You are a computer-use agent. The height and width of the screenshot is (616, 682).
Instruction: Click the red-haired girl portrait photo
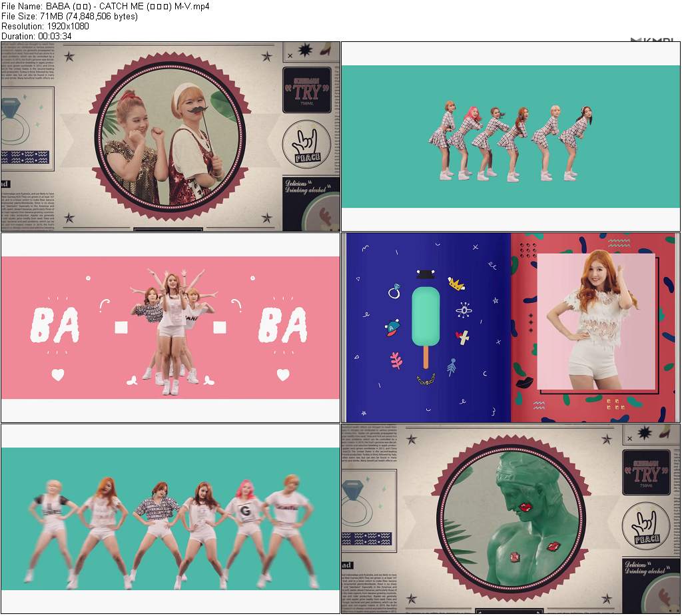tap(596, 321)
